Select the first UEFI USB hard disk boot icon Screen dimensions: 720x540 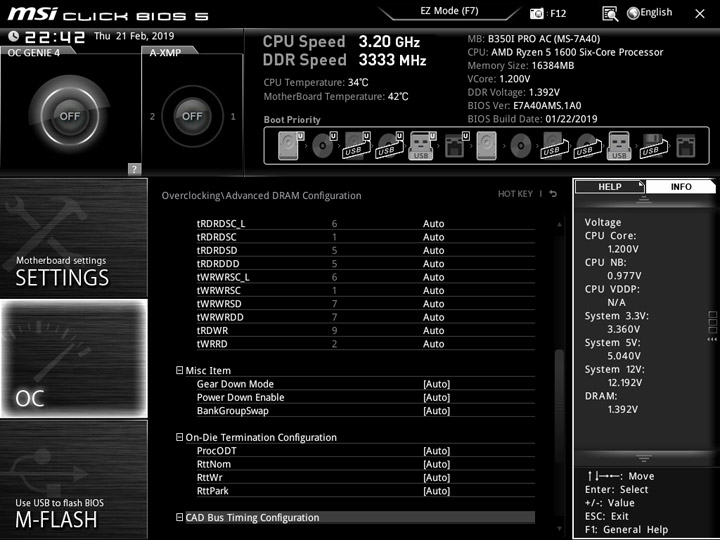pos(356,146)
